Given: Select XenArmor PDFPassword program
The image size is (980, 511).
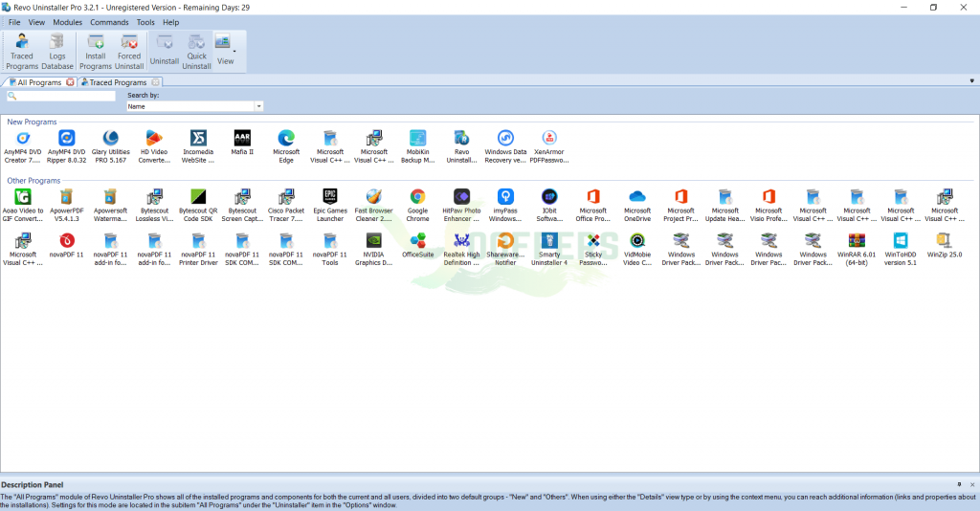Looking at the screenshot, I should click(549, 146).
